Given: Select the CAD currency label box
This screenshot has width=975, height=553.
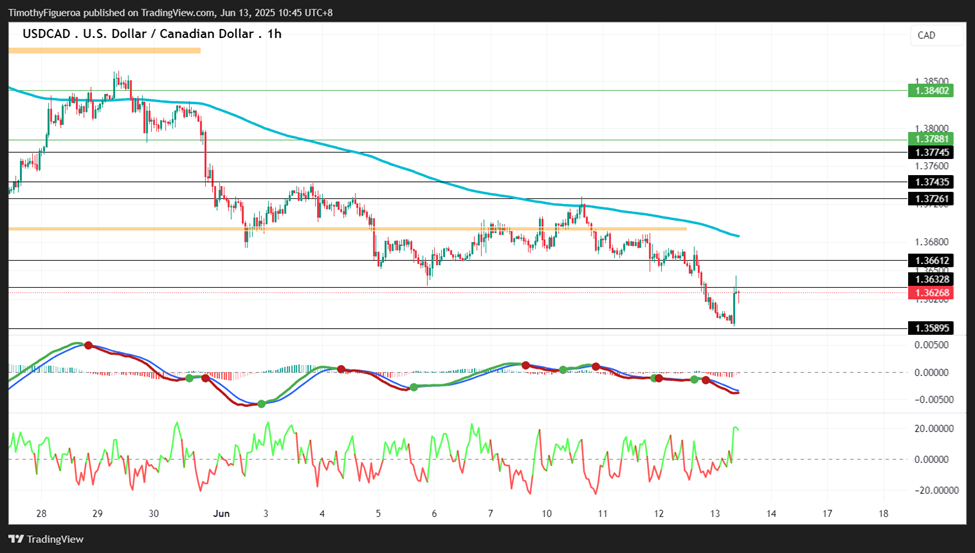Looking at the screenshot, I should pyautogui.click(x=936, y=35).
